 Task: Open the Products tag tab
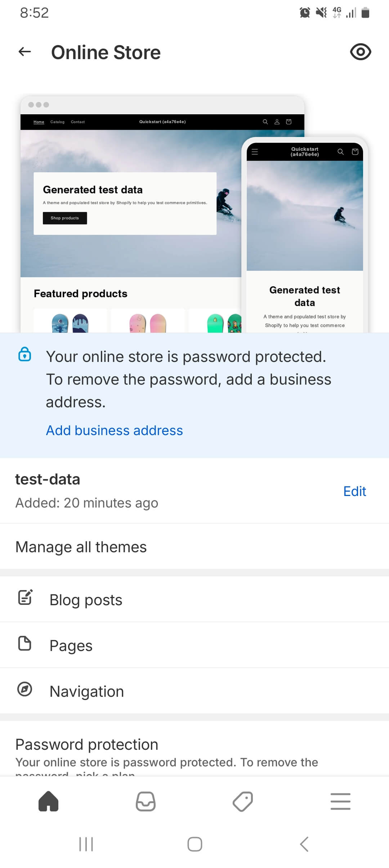[243, 801]
